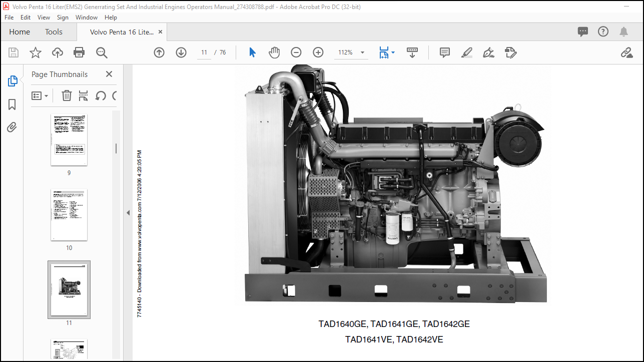Screen dimensions: 644x362
Task: Print the document with the printer icon
Action: pos(79,52)
